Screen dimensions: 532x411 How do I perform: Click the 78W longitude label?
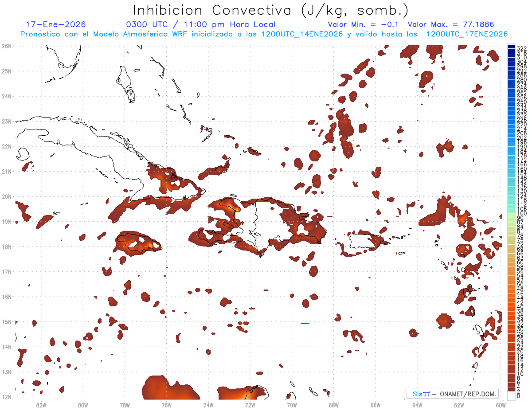point(125,405)
